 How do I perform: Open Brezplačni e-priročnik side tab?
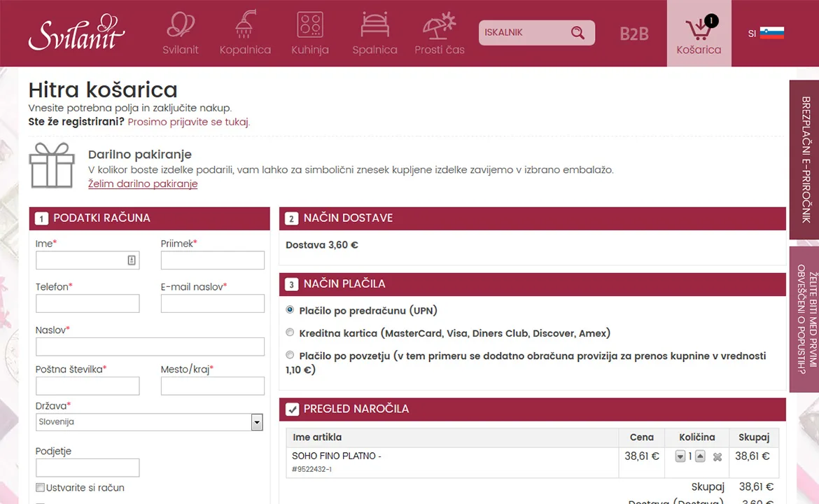click(x=804, y=160)
